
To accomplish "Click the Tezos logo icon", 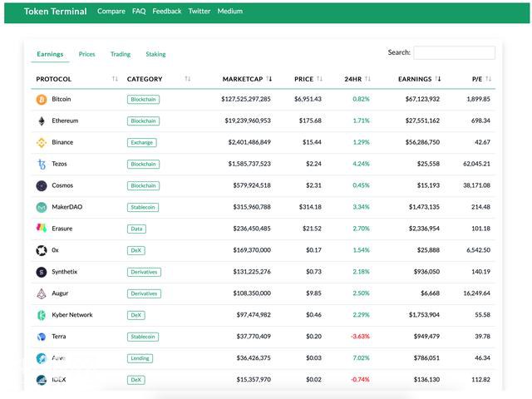I will click(42, 165).
